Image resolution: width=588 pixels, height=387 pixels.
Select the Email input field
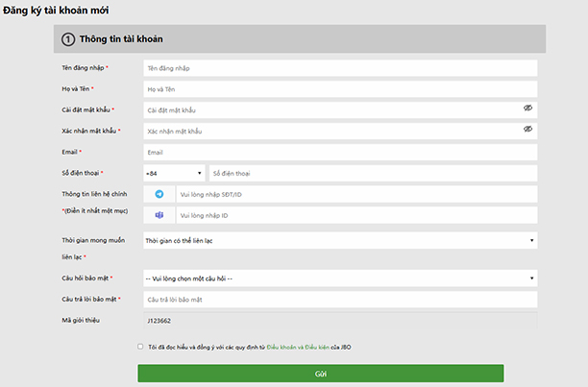tap(338, 152)
